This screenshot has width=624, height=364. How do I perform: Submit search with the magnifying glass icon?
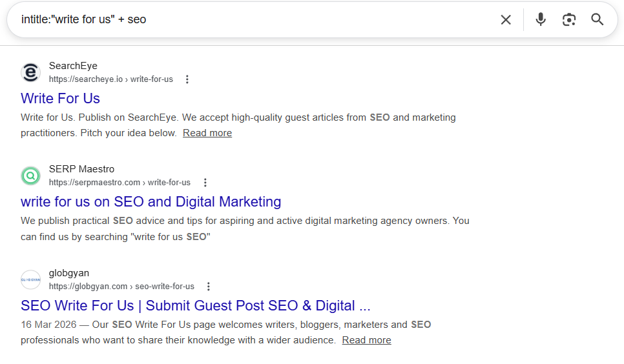pos(597,19)
